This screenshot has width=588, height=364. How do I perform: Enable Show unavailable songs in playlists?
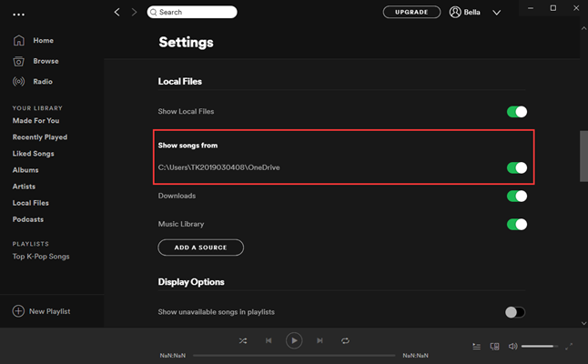pos(515,312)
